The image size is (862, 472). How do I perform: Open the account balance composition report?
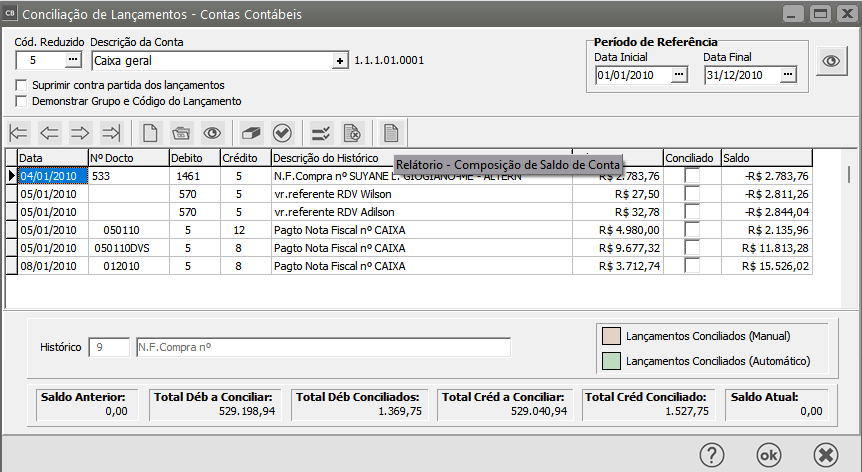[390, 132]
